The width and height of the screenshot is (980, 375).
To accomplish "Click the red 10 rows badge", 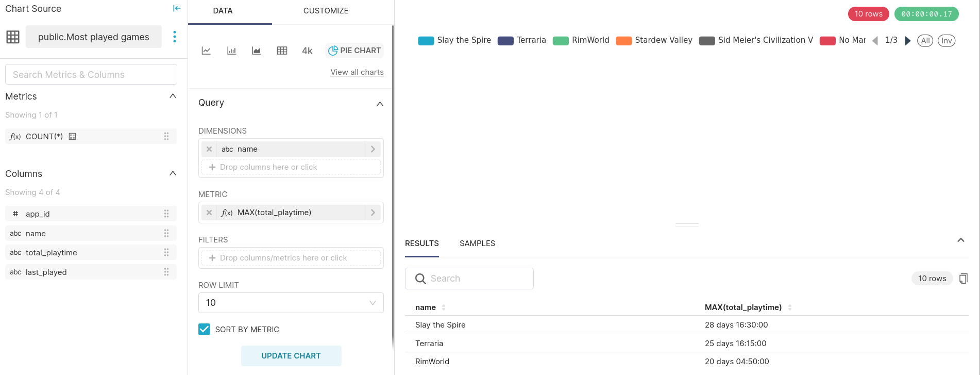I will point(869,14).
